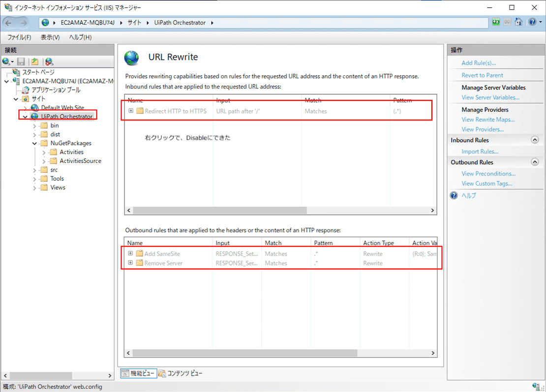The height and width of the screenshot is (392, 546).
Task: Click the create connection icon in Connections toolbar
Action: click(7, 61)
